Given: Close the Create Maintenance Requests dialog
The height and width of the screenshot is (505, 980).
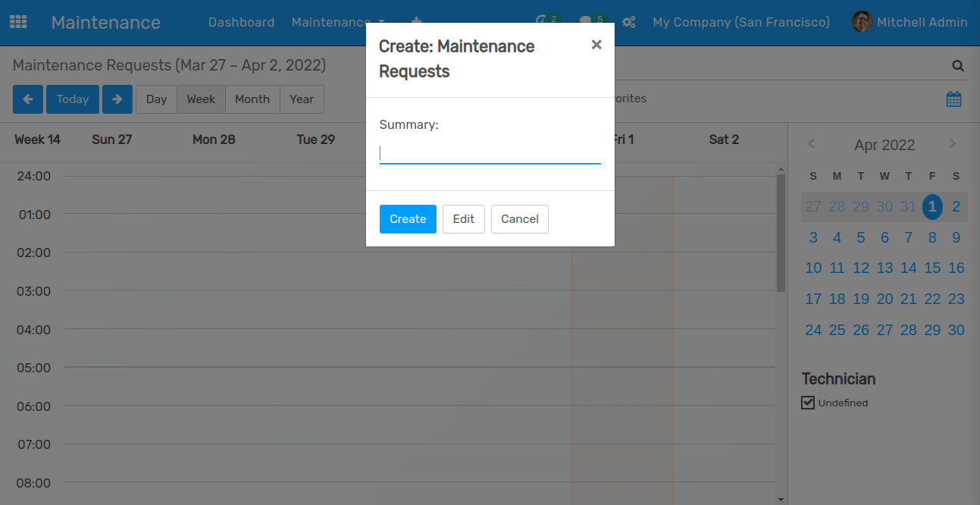Looking at the screenshot, I should pos(596,45).
